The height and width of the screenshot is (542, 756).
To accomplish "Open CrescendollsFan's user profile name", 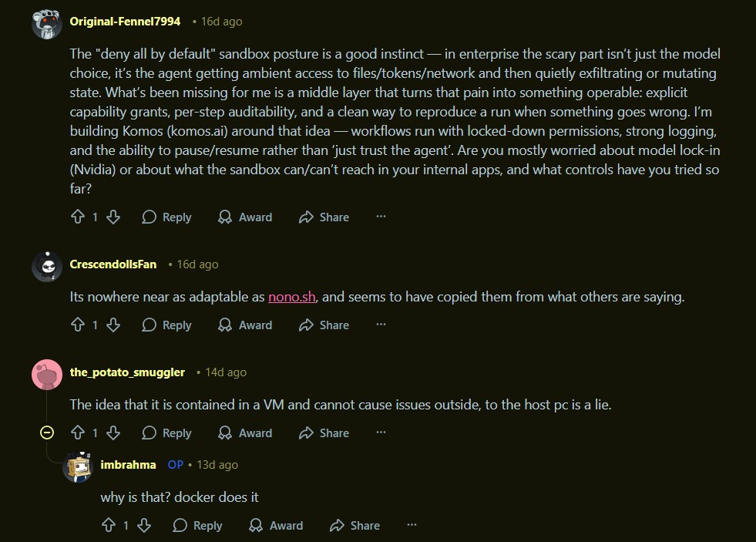I will (113, 264).
